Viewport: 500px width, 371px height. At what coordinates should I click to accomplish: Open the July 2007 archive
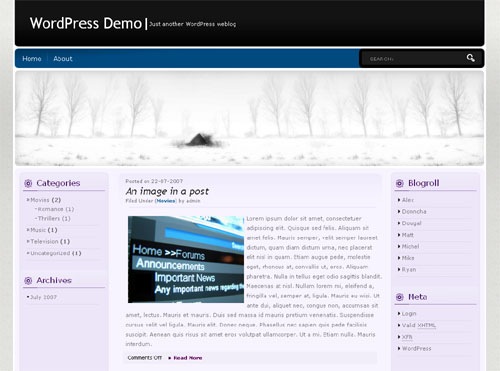[x=44, y=297]
